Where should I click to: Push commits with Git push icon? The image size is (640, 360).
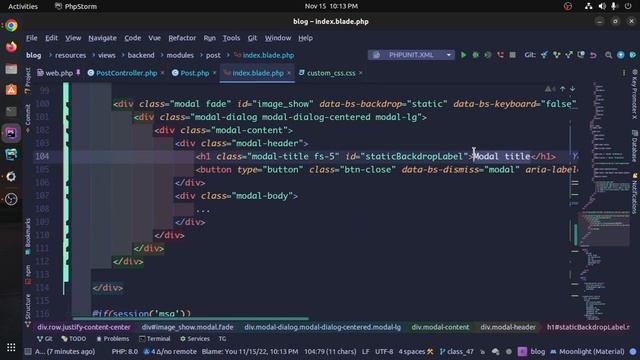coord(569,55)
